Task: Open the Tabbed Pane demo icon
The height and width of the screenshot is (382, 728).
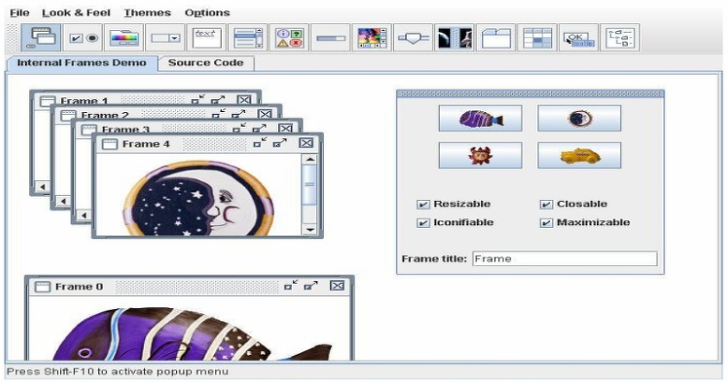Action: point(496,38)
